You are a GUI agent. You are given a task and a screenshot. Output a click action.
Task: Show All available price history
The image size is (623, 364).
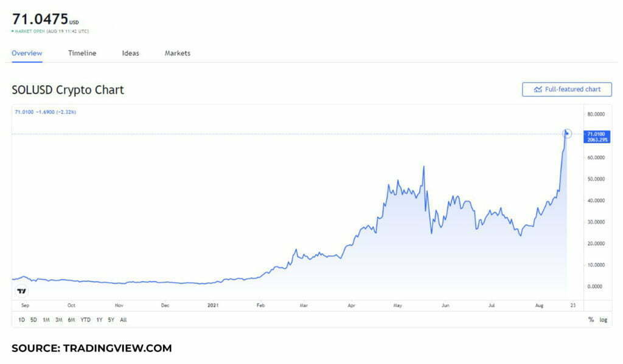123,320
